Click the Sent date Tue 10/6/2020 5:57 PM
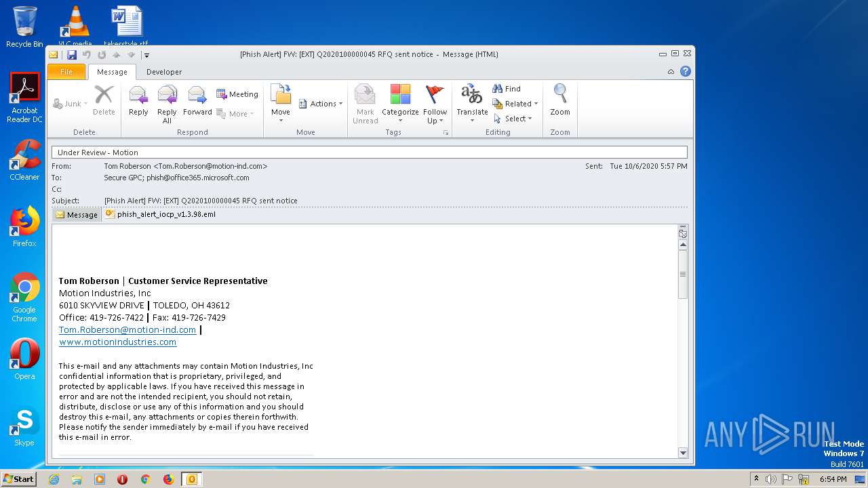The height and width of the screenshot is (488, 868). (x=648, y=166)
